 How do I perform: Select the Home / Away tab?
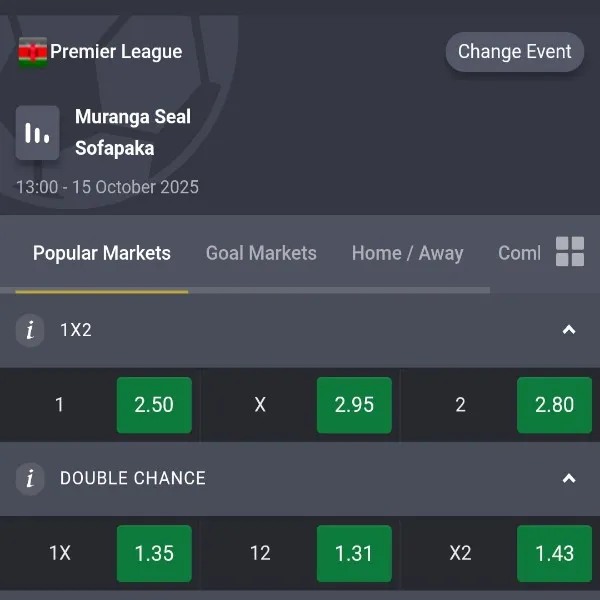point(407,254)
